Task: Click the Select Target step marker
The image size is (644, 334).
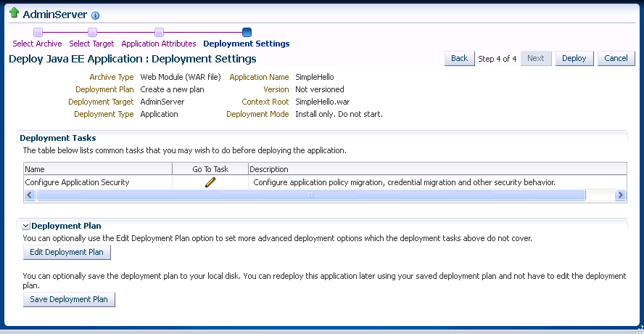Action: coord(92,32)
